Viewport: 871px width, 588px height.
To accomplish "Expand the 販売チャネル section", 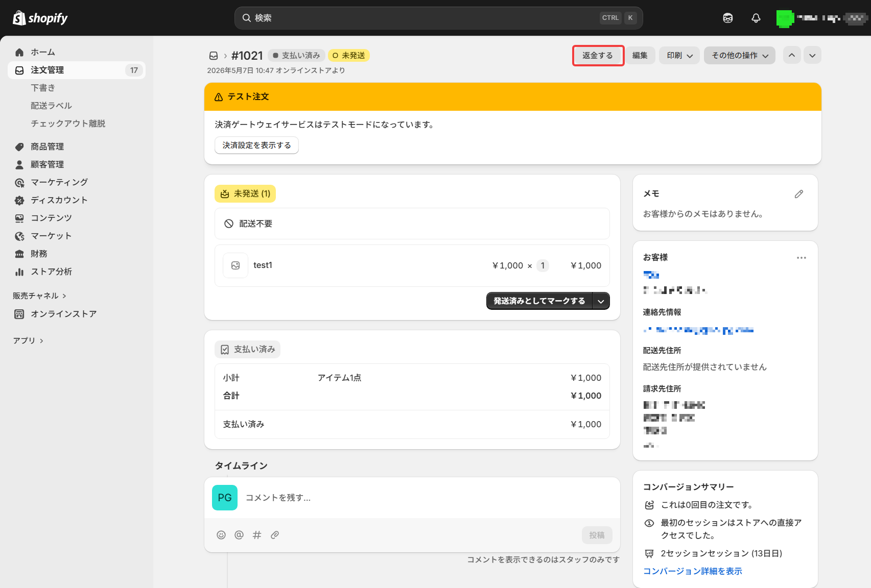I will coord(40,296).
